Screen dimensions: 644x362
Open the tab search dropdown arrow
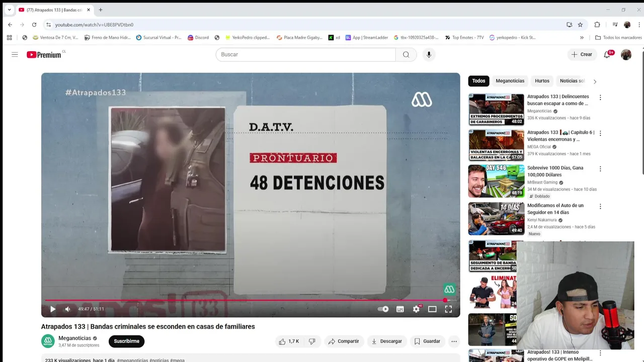(9, 10)
